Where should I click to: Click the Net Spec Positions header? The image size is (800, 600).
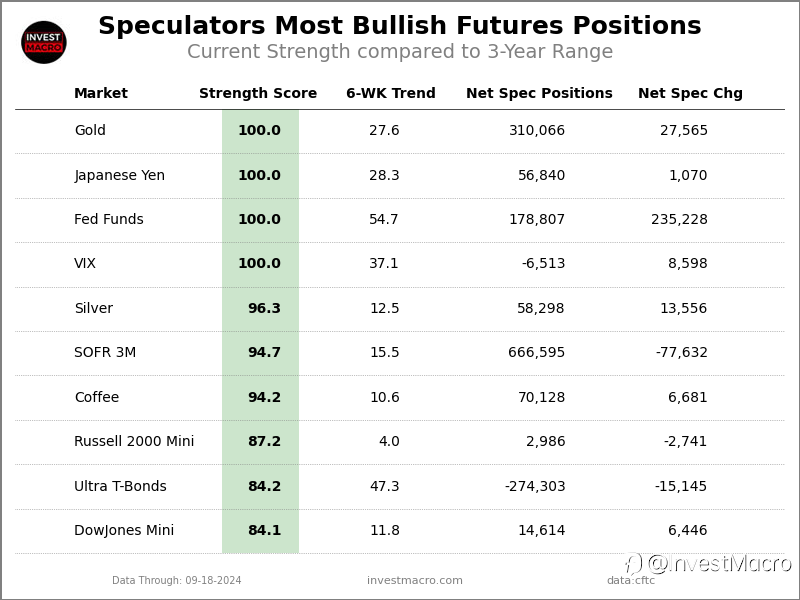point(539,94)
